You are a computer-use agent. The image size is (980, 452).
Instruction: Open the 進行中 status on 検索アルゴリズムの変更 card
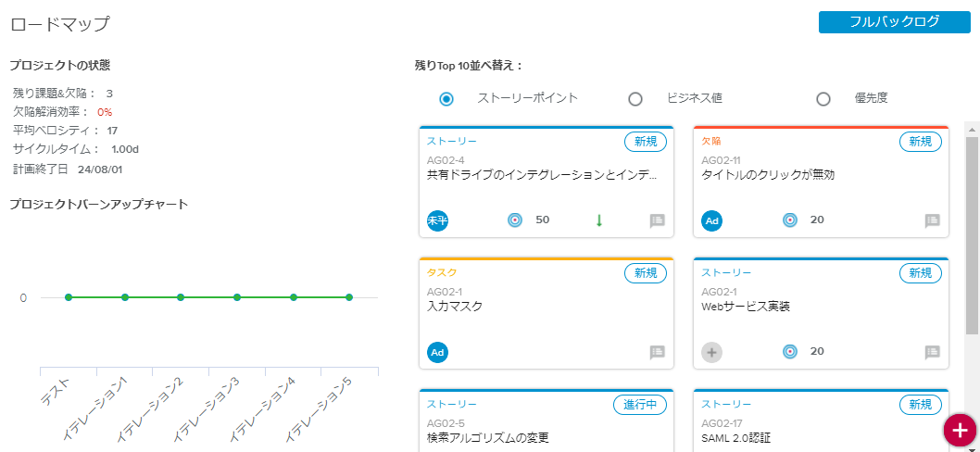point(640,405)
